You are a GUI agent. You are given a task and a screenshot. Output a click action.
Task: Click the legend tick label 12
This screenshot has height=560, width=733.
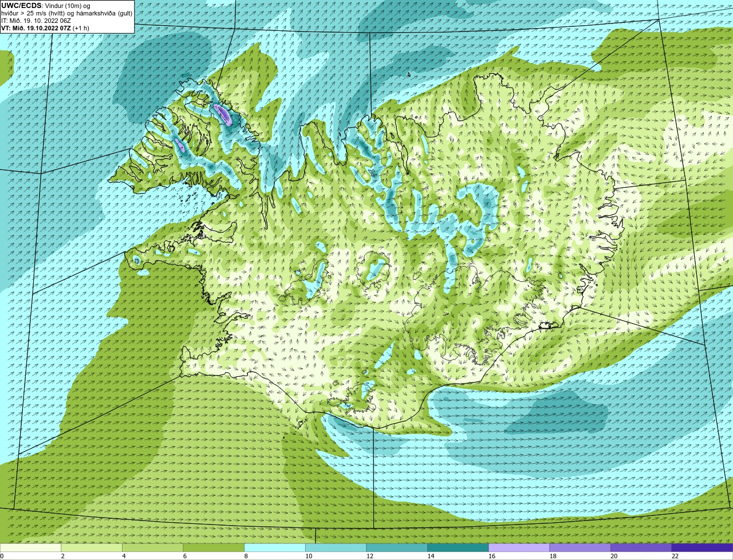point(369,556)
